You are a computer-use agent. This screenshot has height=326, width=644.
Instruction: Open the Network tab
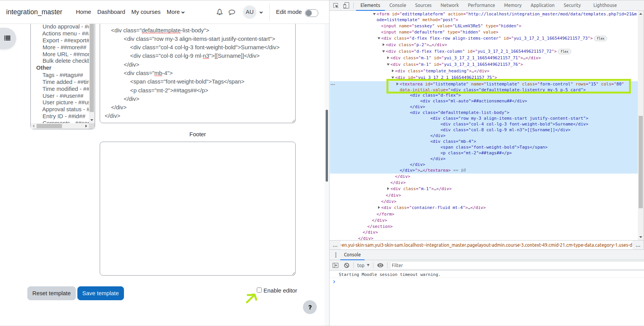450,5
